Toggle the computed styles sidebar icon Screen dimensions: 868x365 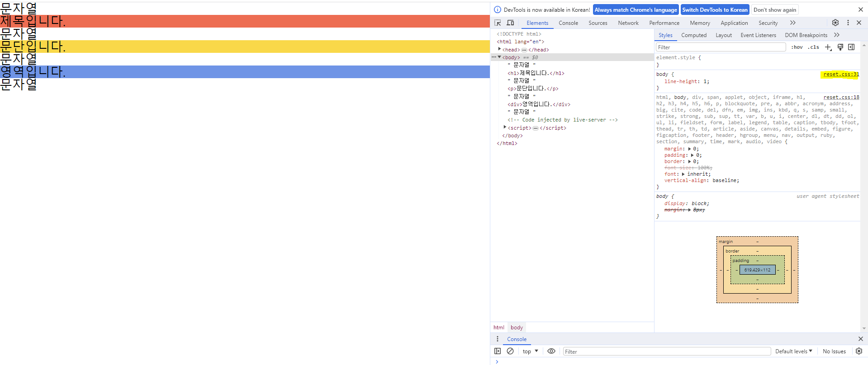(x=851, y=47)
